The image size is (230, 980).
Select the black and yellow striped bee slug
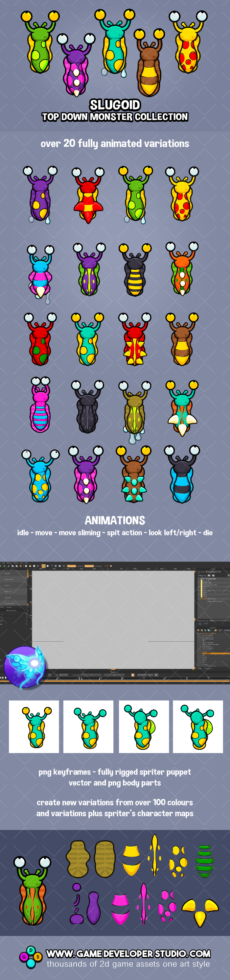click(135, 270)
